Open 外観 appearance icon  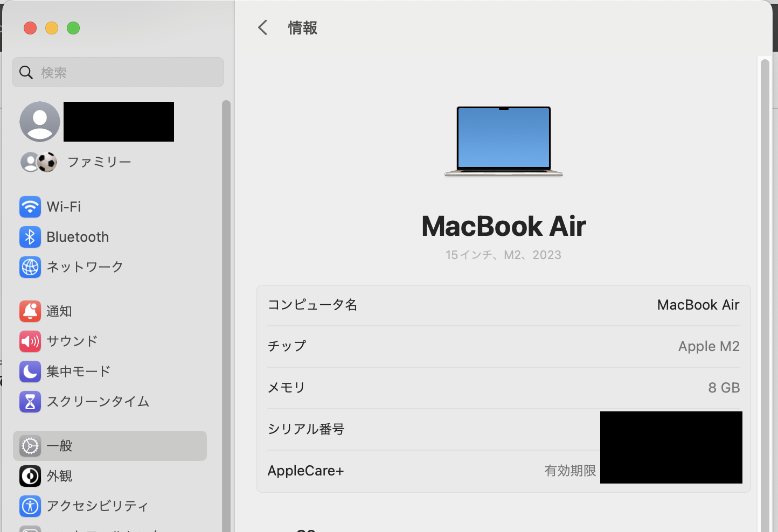[30, 476]
